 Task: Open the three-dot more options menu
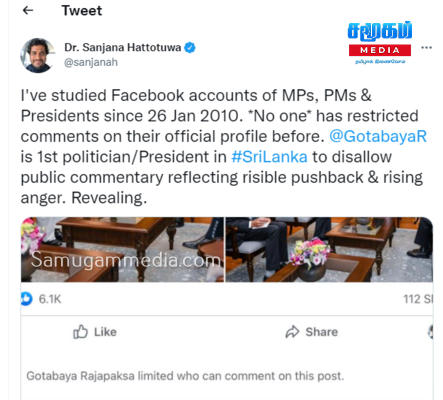(426, 48)
